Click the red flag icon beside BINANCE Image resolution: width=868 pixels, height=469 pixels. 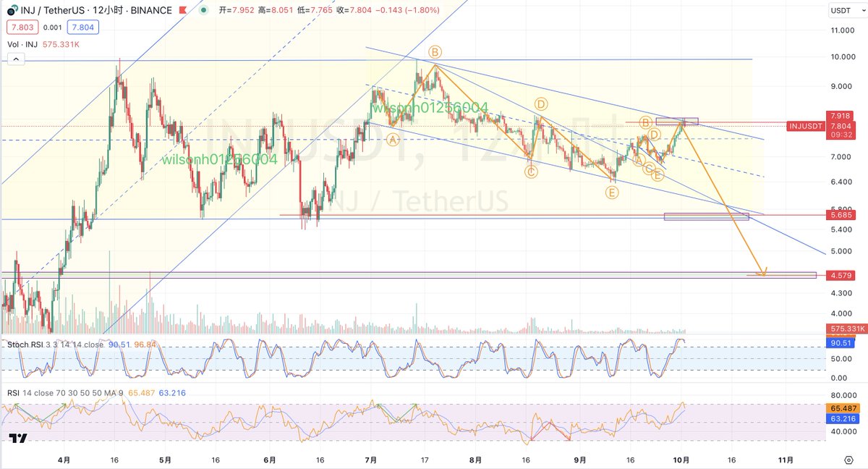click(182, 10)
